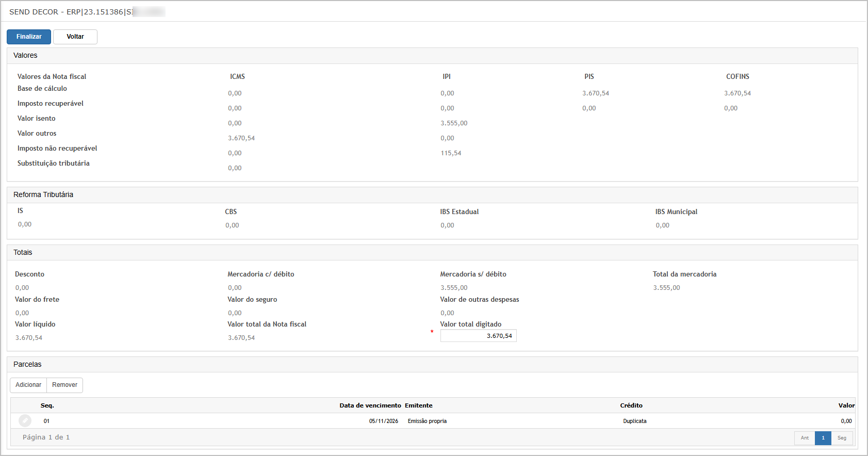Click the Valor total da Nota fiscal amount

click(241, 338)
